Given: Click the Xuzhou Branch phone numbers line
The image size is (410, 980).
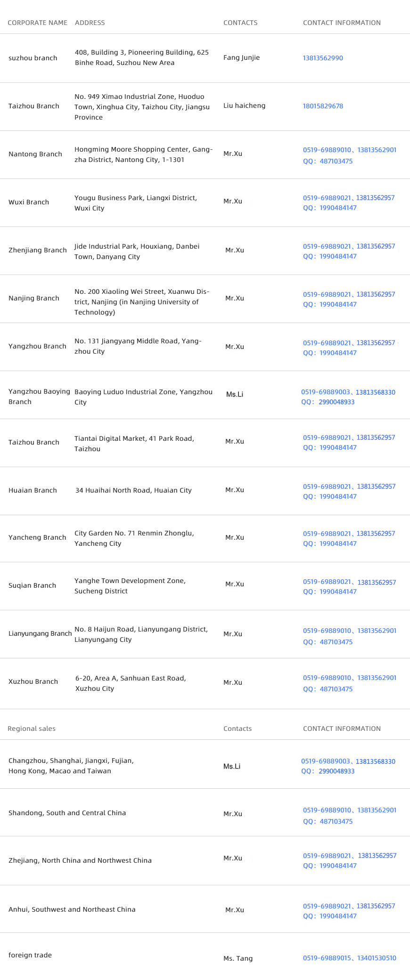Looking at the screenshot, I should pyautogui.click(x=350, y=678).
